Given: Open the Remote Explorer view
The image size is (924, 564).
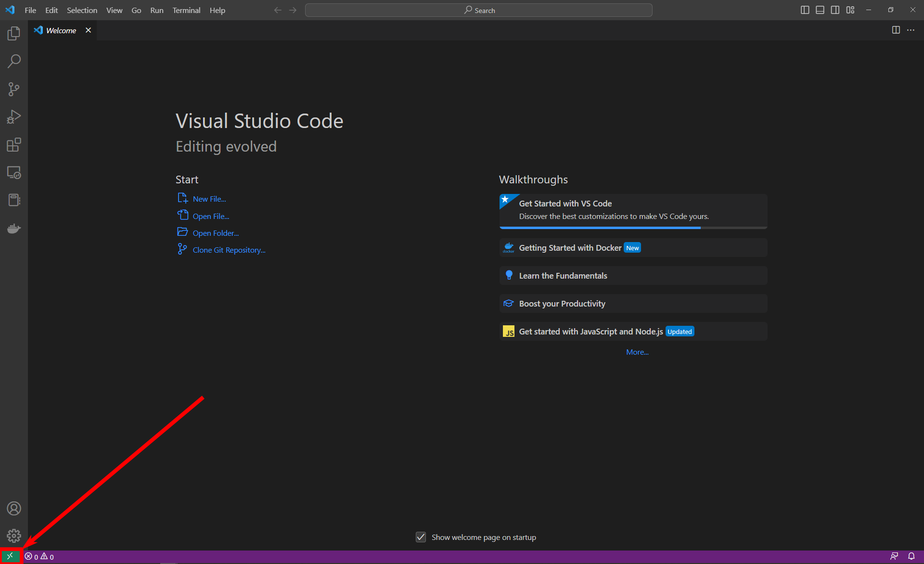Looking at the screenshot, I should (x=14, y=173).
